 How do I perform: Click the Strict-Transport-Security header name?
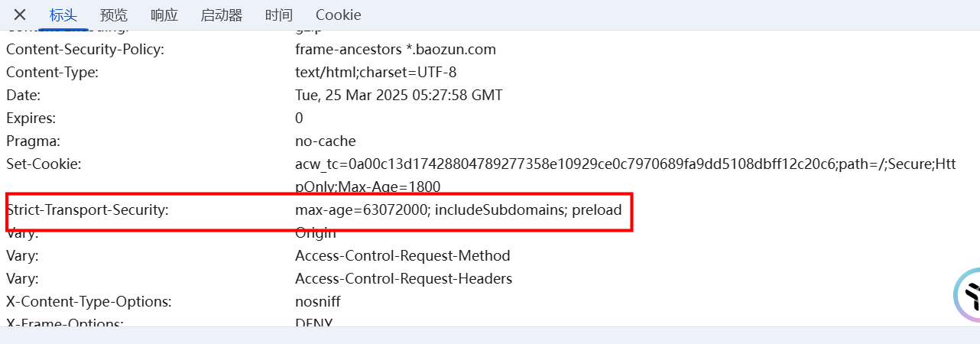(87, 209)
